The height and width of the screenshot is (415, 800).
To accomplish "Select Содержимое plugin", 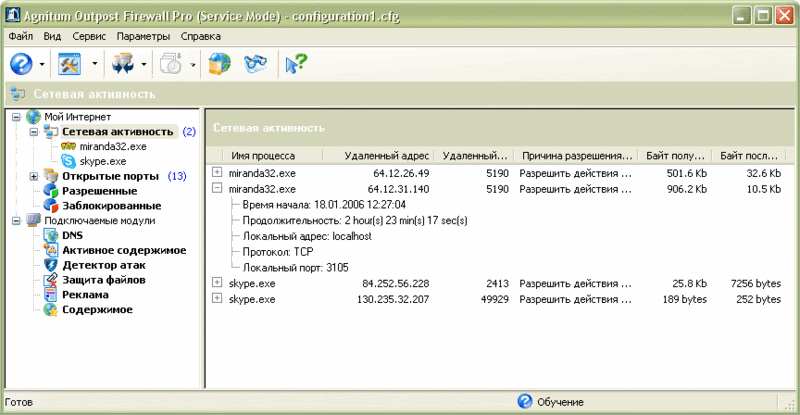I will 97,309.
